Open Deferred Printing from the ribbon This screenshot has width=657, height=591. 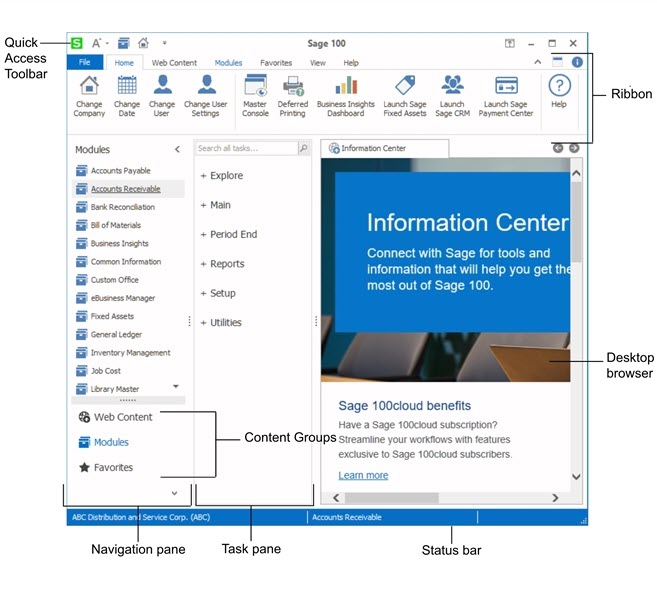[293, 87]
